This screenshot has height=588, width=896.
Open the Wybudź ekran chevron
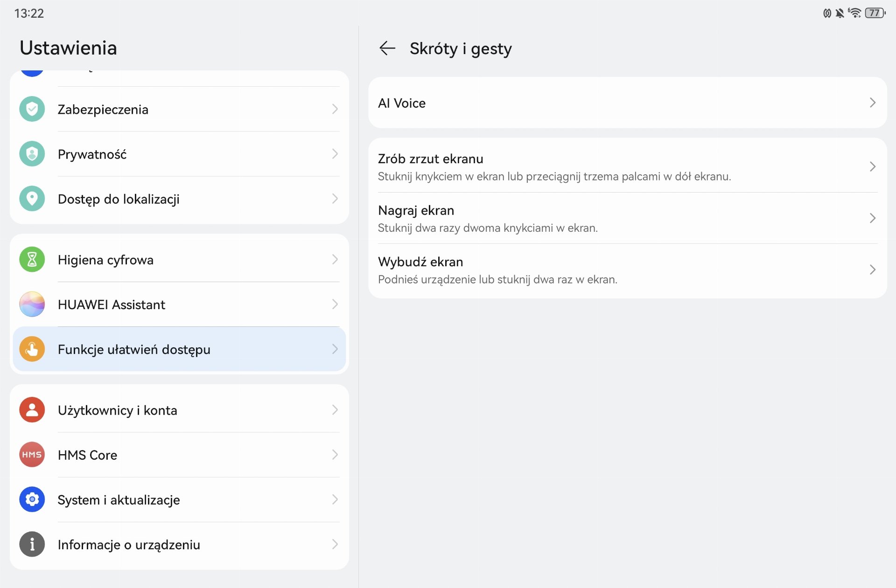[872, 269]
